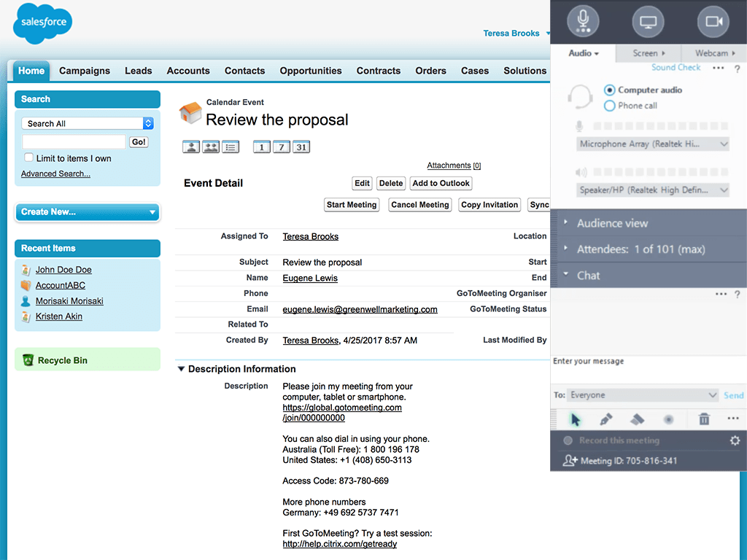Open Eugene Lewis contact link
The width and height of the screenshot is (747, 560).
pyautogui.click(x=310, y=278)
